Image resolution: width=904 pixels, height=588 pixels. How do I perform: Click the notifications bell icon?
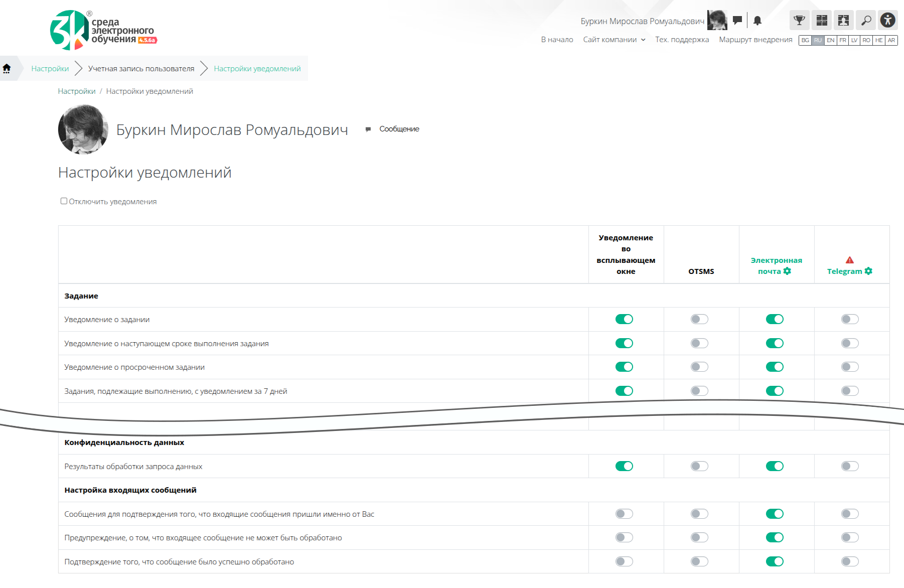758,21
